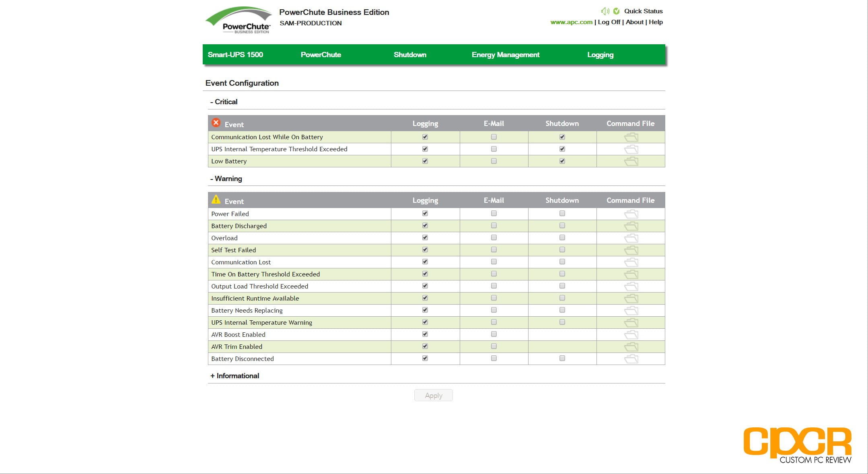Enable E-Mail for Insufficient Runtime Available
Viewport: 868px width, 474px height.
click(x=494, y=298)
